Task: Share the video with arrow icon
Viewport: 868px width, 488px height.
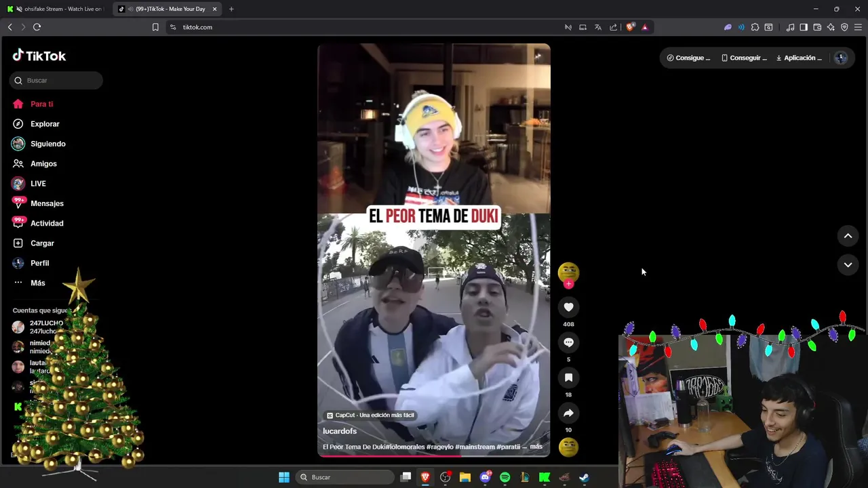Action: tap(568, 413)
